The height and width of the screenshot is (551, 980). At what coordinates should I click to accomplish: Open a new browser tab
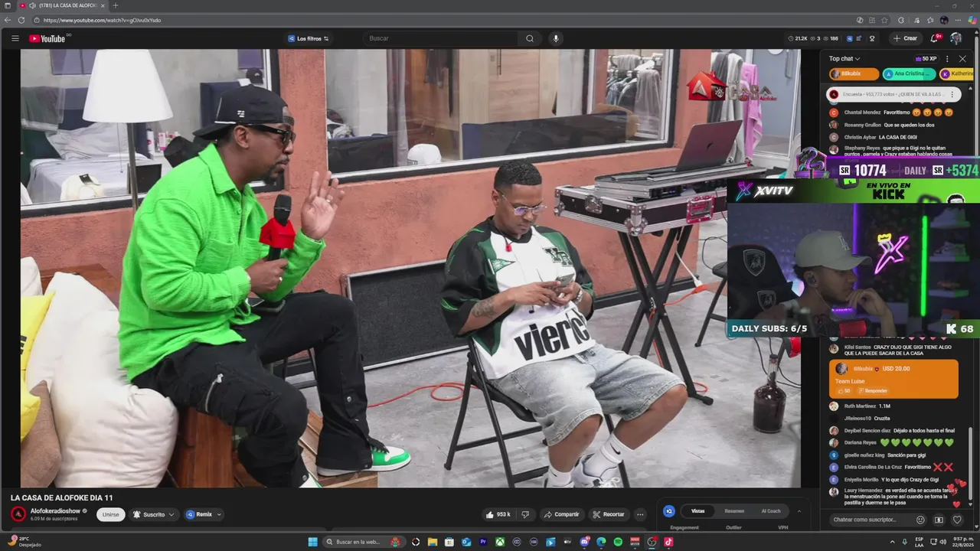(x=116, y=5)
